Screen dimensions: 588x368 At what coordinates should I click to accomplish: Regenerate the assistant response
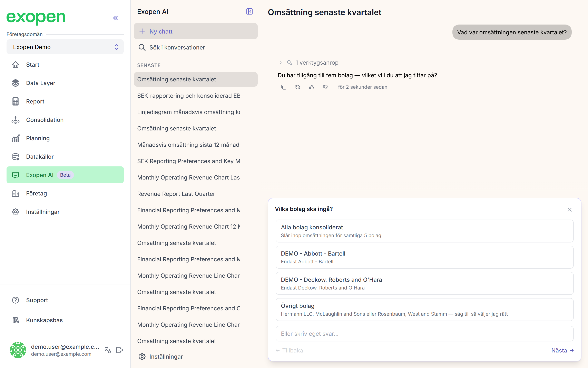tap(297, 87)
